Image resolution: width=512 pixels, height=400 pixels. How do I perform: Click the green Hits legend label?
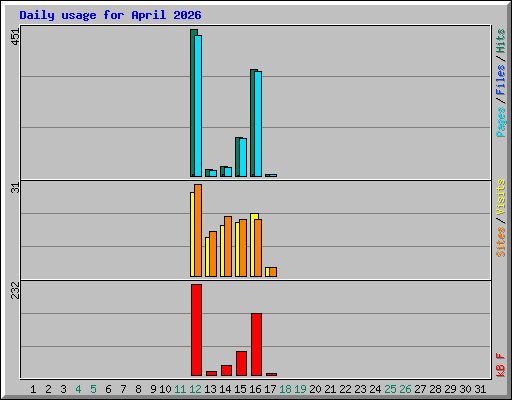tap(500, 41)
